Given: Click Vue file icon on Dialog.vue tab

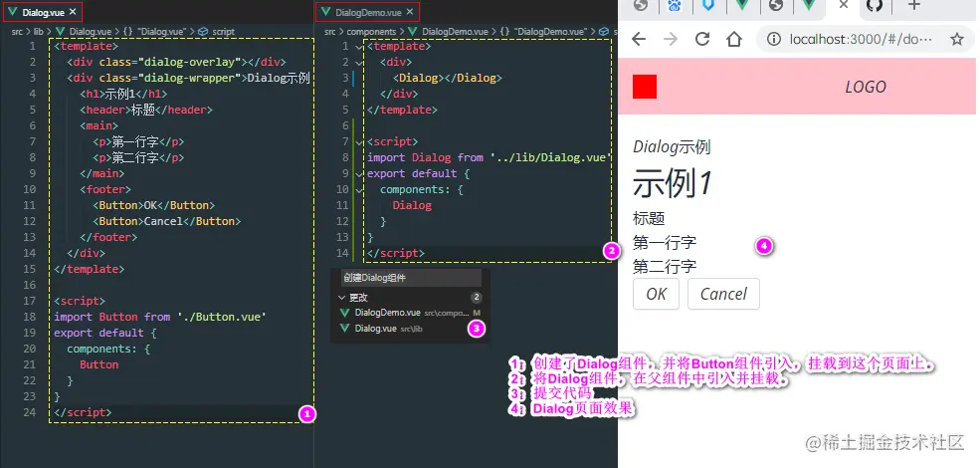Looking at the screenshot, I should click(x=13, y=12).
